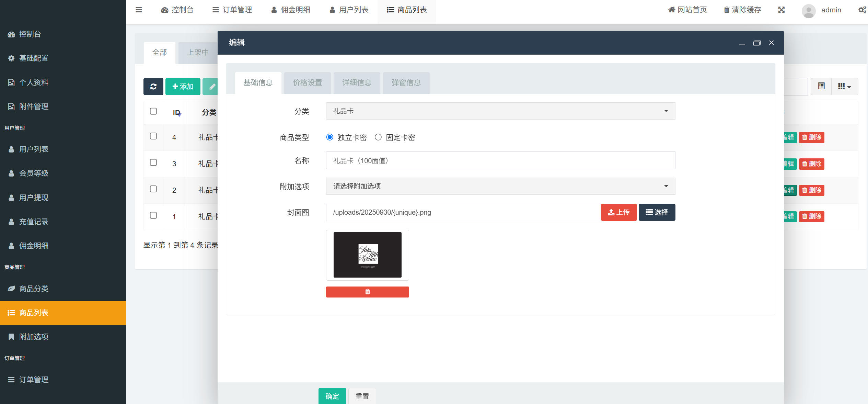Click the fullscreen expand icon in header
Screen dimensions: 868x404
coord(782,10)
